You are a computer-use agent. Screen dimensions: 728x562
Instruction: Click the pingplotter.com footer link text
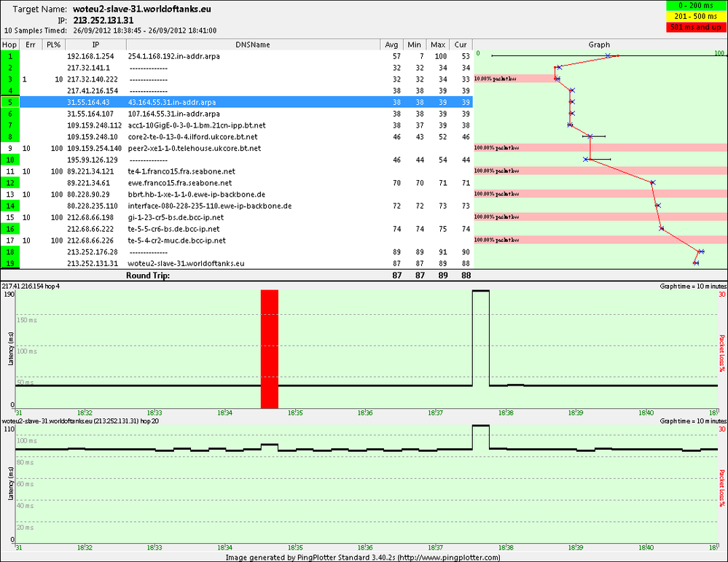[x=449, y=558]
